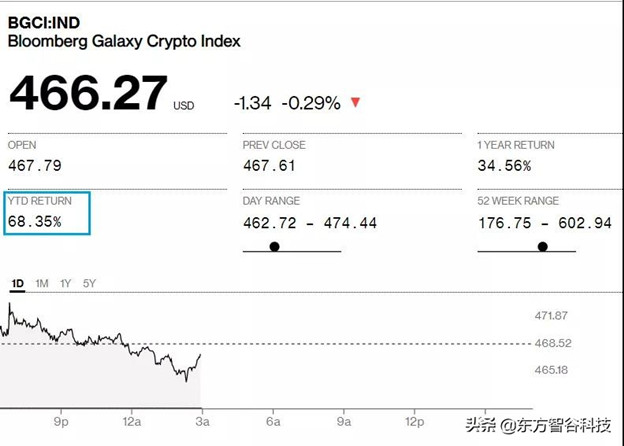Click the Open value 467.79

(x=35, y=166)
